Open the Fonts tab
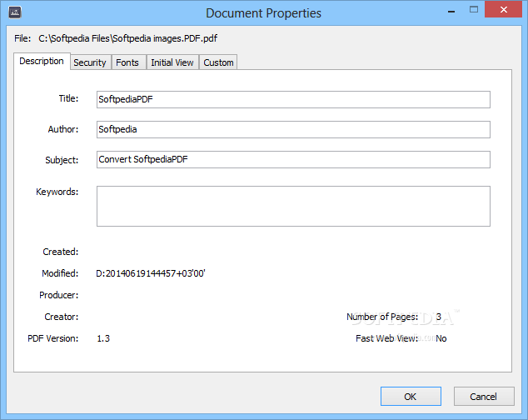 (x=127, y=62)
